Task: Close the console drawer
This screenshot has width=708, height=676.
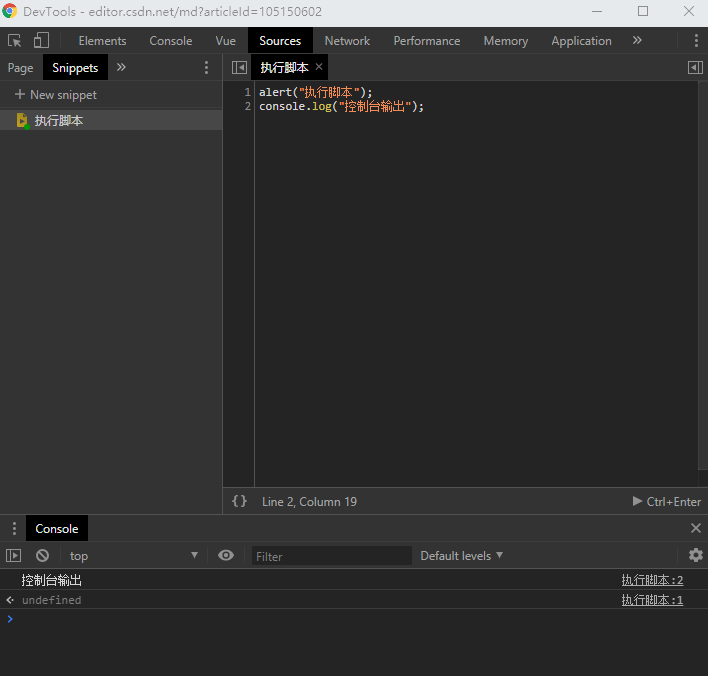Action: [x=695, y=528]
